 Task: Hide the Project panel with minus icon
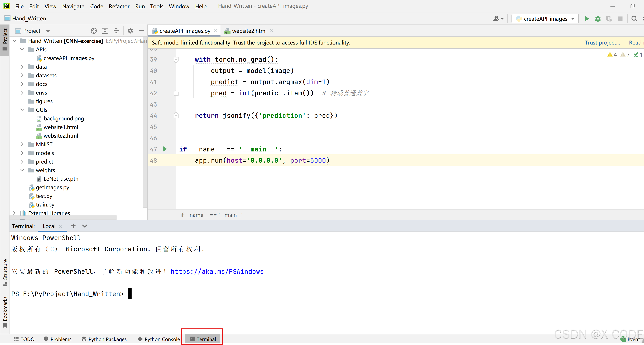point(142,31)
